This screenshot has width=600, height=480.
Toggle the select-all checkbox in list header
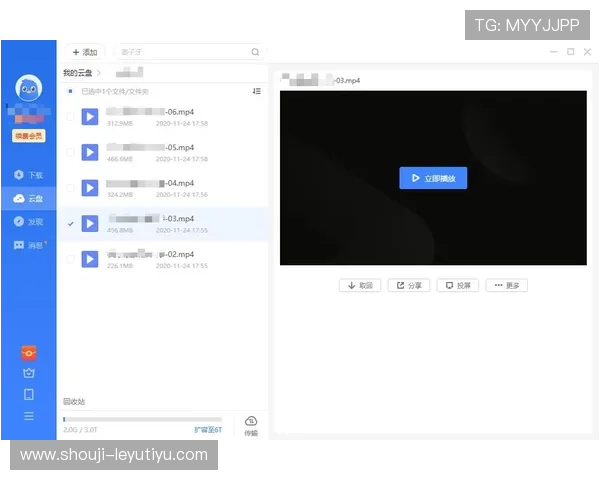69,91
